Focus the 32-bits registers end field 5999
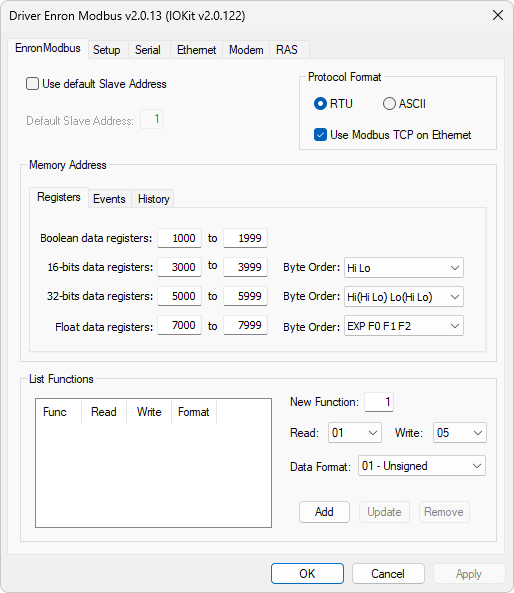This screenshot has height=593, width=514. coord(245,296)
